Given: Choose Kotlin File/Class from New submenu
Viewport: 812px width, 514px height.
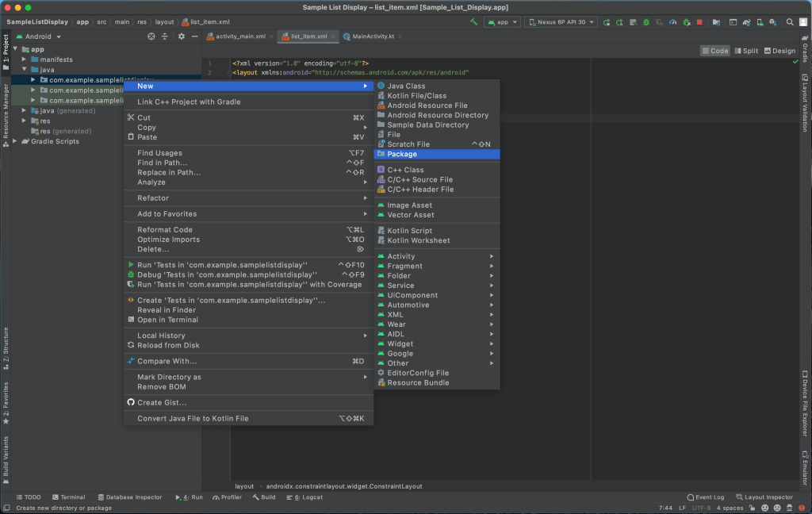Looking at the screenshot, I should pos(416,96).
